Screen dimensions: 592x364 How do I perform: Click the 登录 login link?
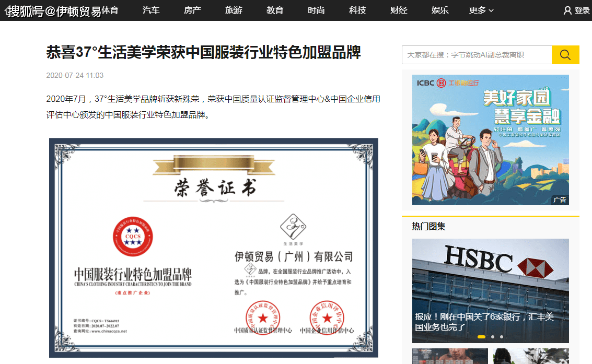click(582, 10)
